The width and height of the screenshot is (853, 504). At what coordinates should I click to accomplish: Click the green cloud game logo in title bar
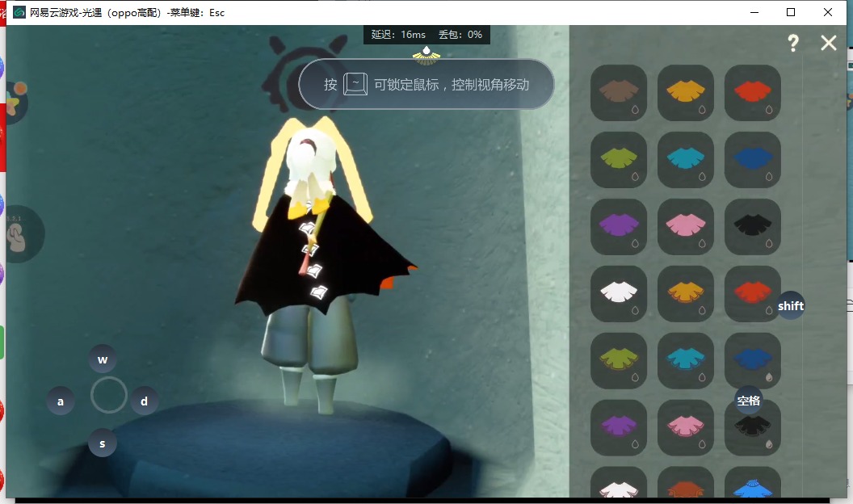click(x=19, y=12)
